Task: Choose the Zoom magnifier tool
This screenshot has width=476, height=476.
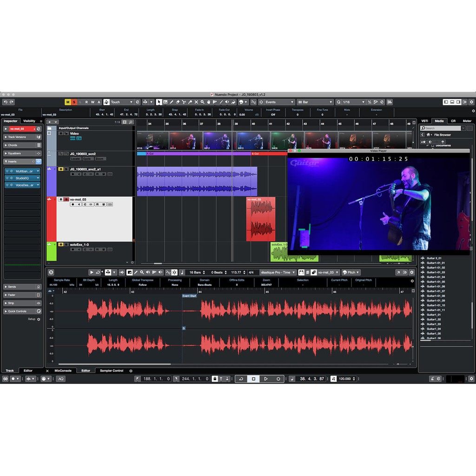Action: tap(202, 102)
